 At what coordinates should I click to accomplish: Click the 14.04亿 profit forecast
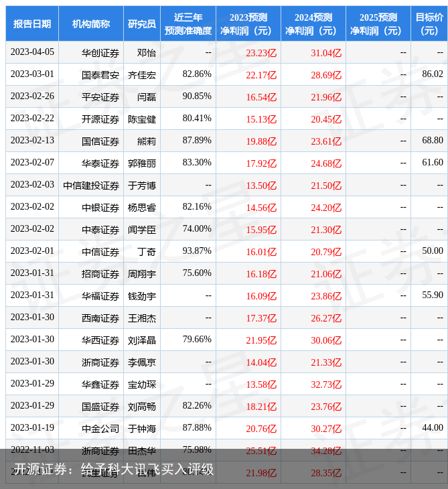click(261, 362)
